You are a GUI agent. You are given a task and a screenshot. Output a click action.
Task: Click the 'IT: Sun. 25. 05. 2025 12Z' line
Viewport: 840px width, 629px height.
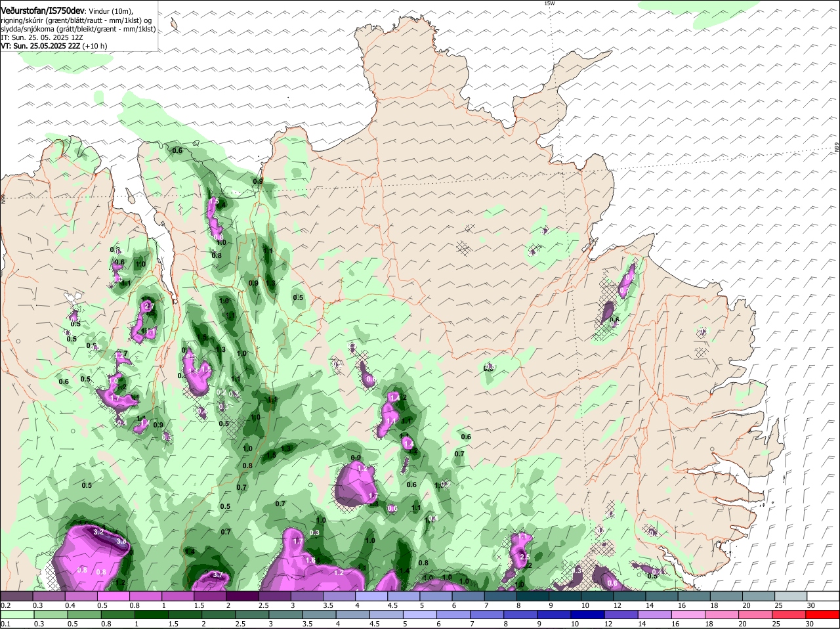point(42,37)
